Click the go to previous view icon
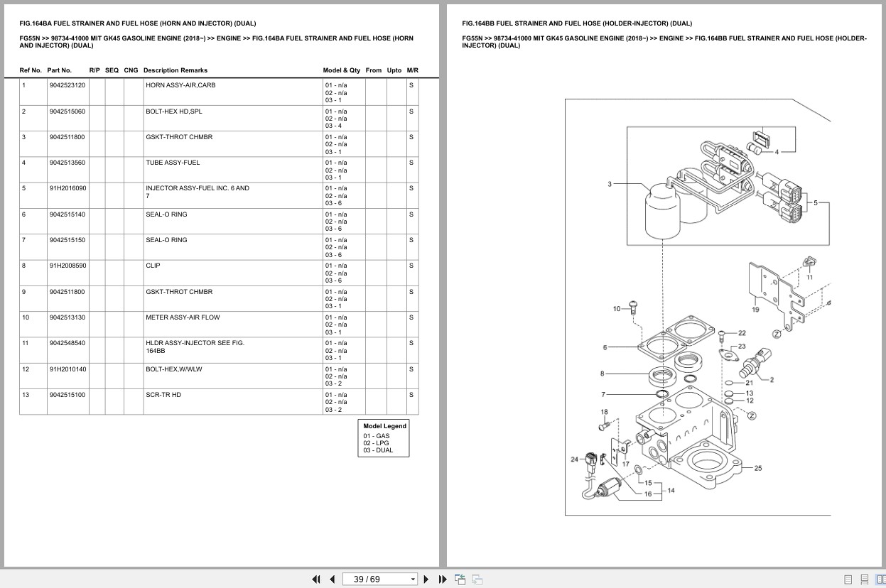Screen dimensions: 886x588 click(460, 579)
